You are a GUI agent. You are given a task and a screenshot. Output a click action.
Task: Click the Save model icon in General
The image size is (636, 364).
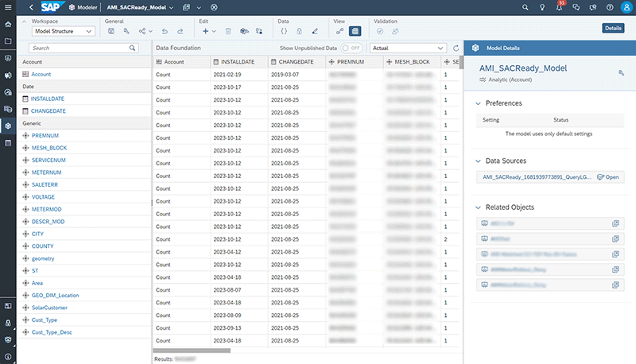(111, 31)
